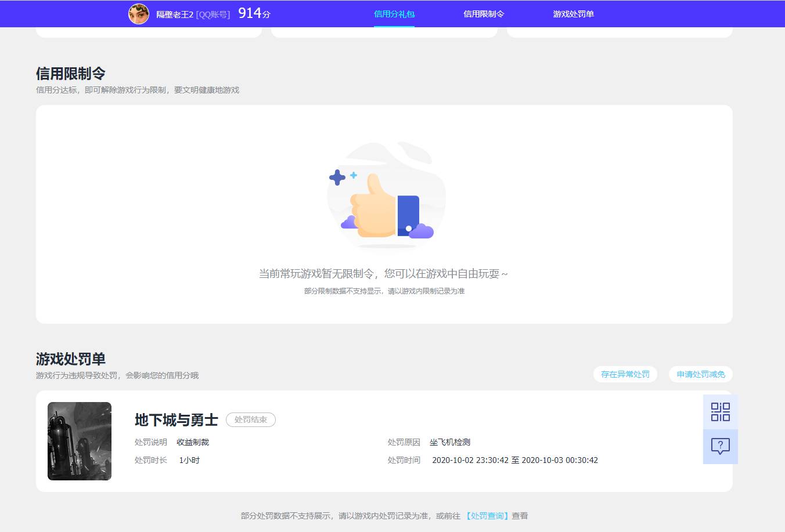Screen dimensions: 785x532
Task: Click the 收益制裁 penalty description
Action: pos(193,441)
